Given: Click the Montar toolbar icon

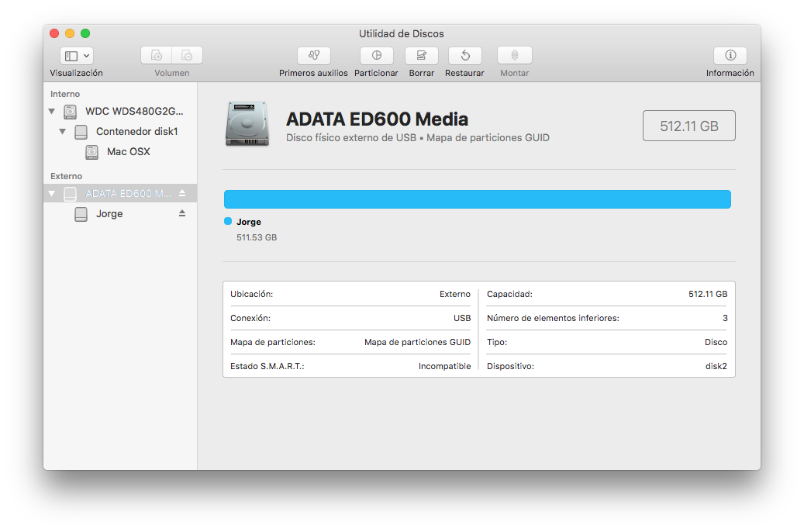Looking at the screenshot, I should pyautogui.click(x=514, y=56).
